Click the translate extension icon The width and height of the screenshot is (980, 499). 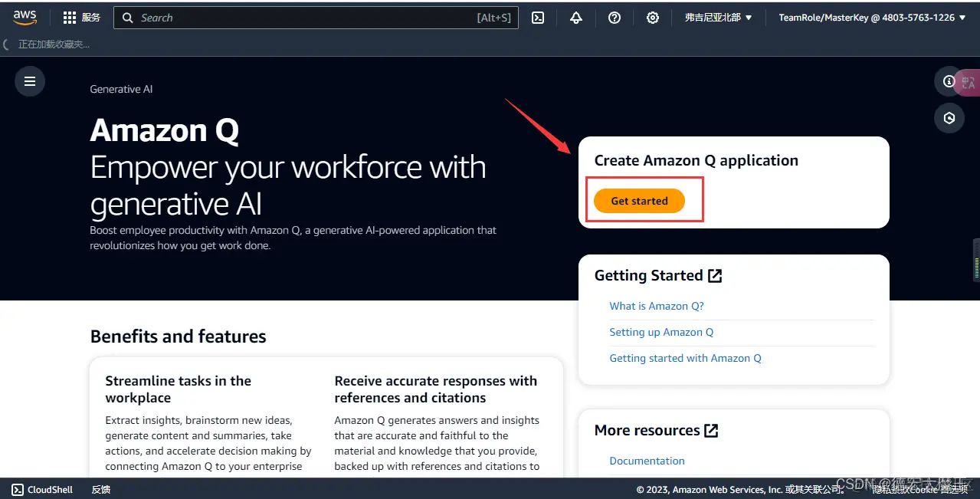pyautogui.click(x=969, y=83)
